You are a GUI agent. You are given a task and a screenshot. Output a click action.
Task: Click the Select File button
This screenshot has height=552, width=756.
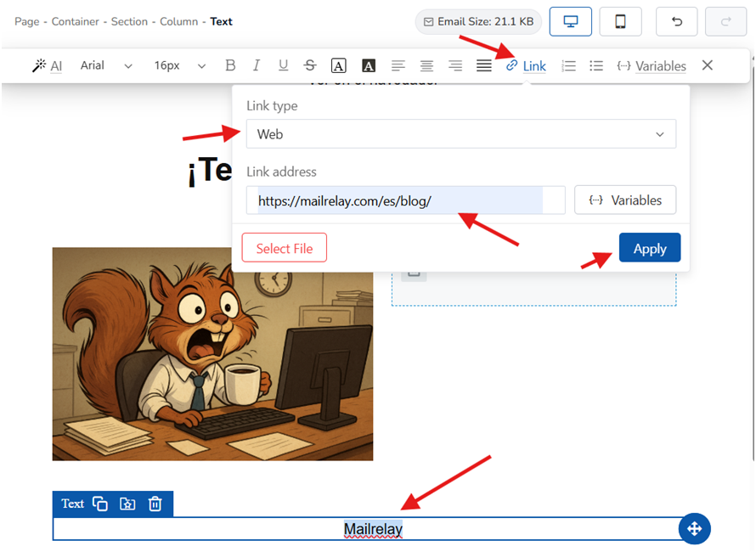click(x=284, y=248)
